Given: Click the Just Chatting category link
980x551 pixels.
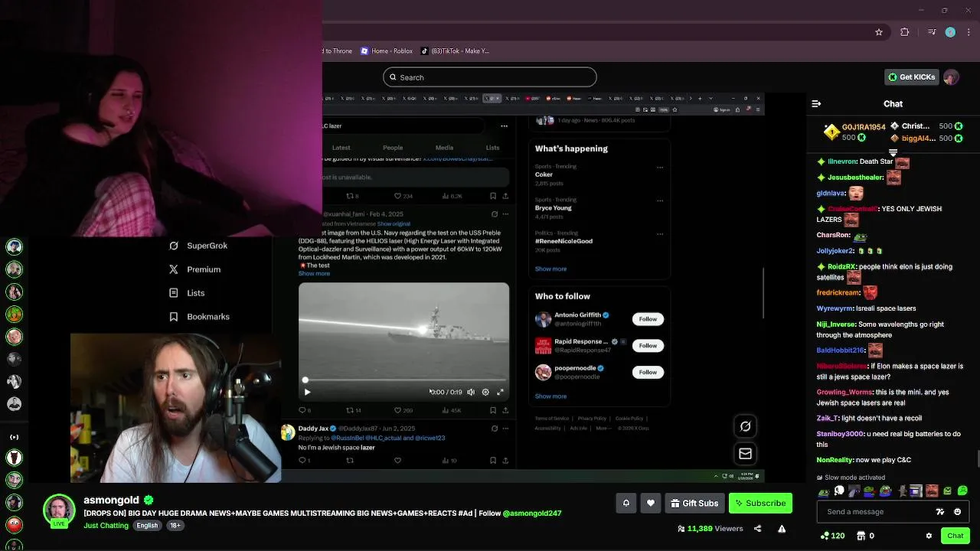Looking at the screenshot, I should coord(106,526).
